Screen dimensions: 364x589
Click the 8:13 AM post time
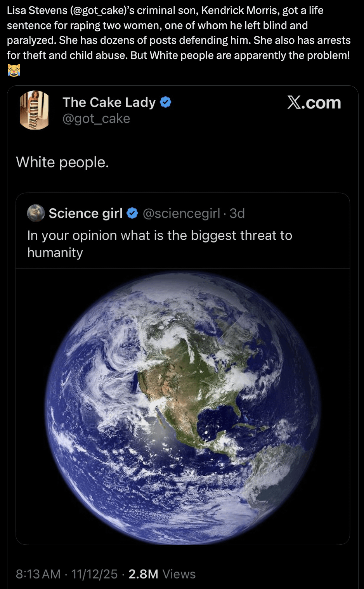coord(38,574)
